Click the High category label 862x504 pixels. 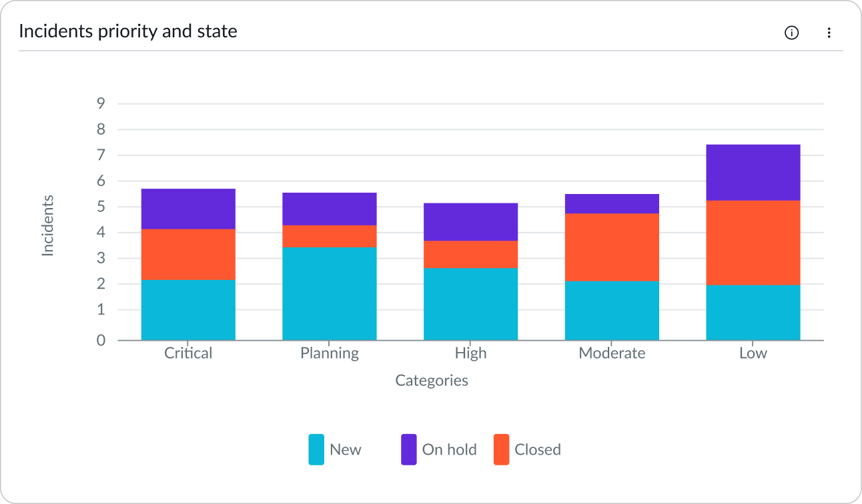click(470, 353)
